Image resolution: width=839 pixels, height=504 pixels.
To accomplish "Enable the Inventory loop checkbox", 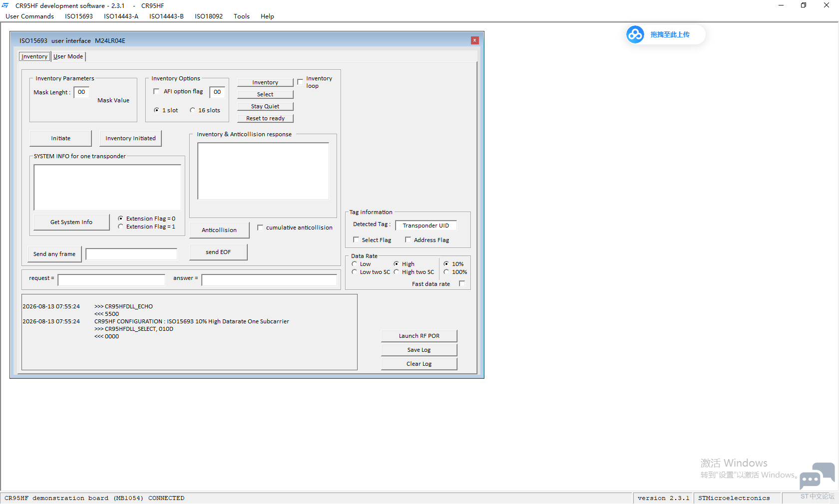I will pos(300,82).
